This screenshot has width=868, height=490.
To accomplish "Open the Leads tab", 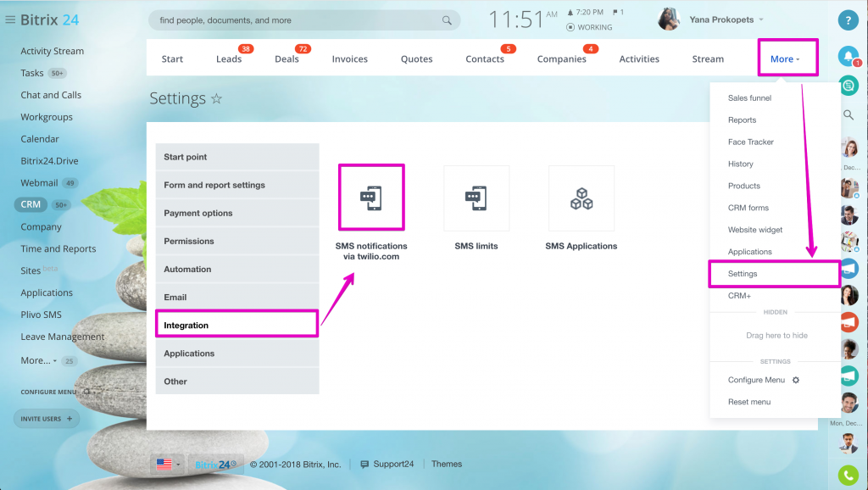I will click(x=229, y=58).
